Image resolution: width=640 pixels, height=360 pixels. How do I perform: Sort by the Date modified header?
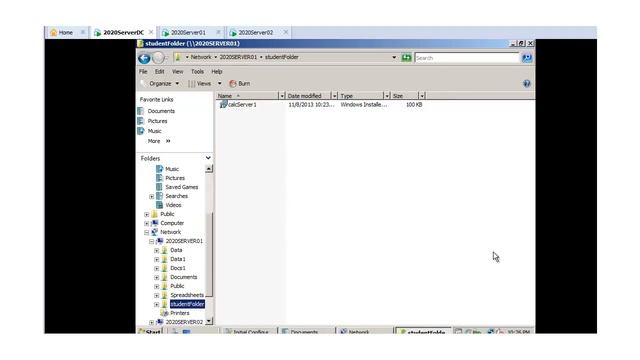pyautogui.click(x=308, y=96)
